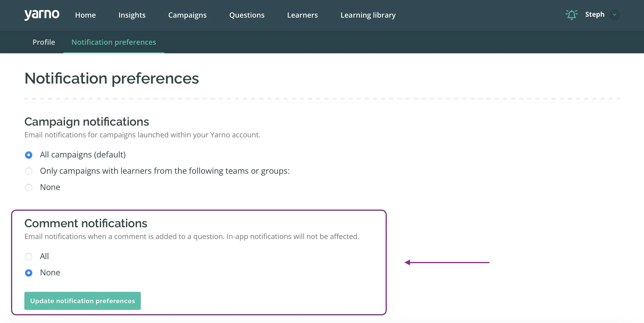Open the Insights section
The width and height of the screenshot is (644, 323).
[132, 15]
